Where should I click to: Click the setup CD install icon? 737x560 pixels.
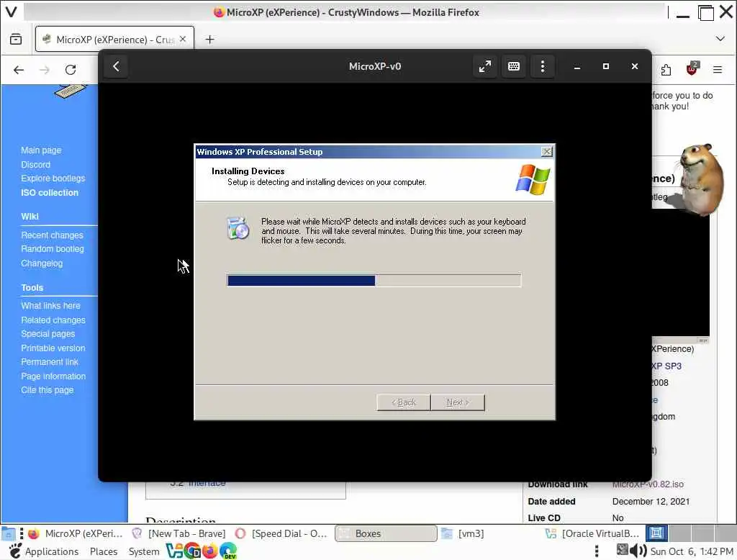[x=238, y=228]
